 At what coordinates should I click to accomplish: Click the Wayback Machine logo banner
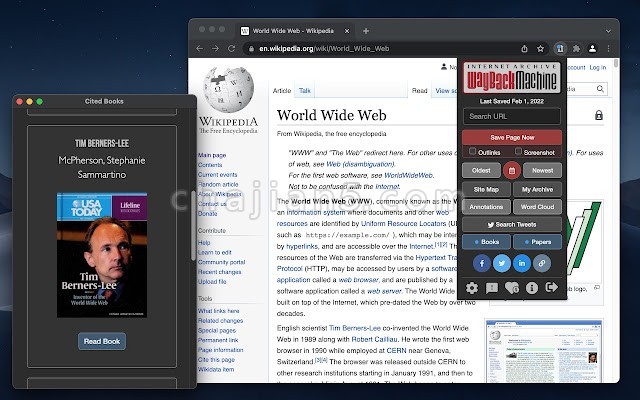click(512, 78)
